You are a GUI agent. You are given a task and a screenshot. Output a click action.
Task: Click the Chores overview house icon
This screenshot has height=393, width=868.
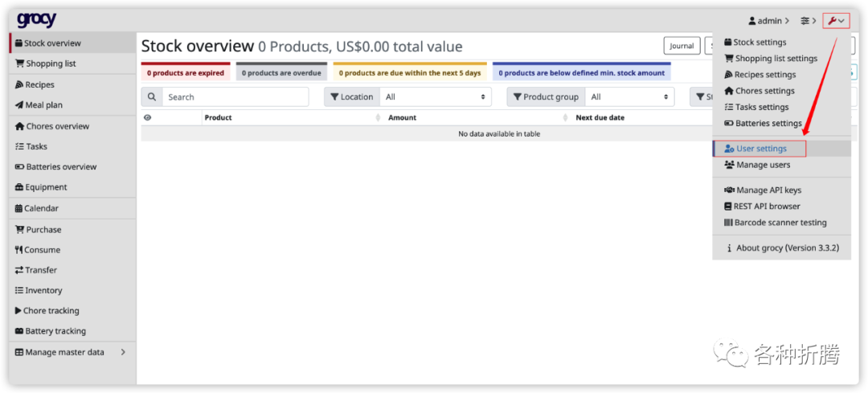[19, 126]
